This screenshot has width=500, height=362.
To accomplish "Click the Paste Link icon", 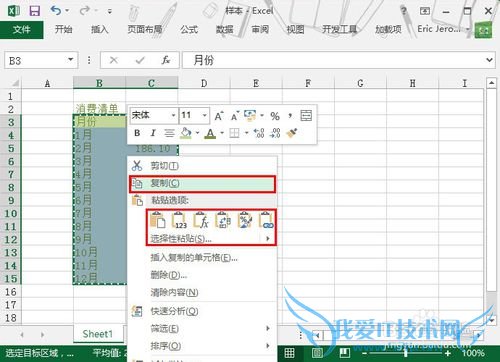I will coord(266,220).
